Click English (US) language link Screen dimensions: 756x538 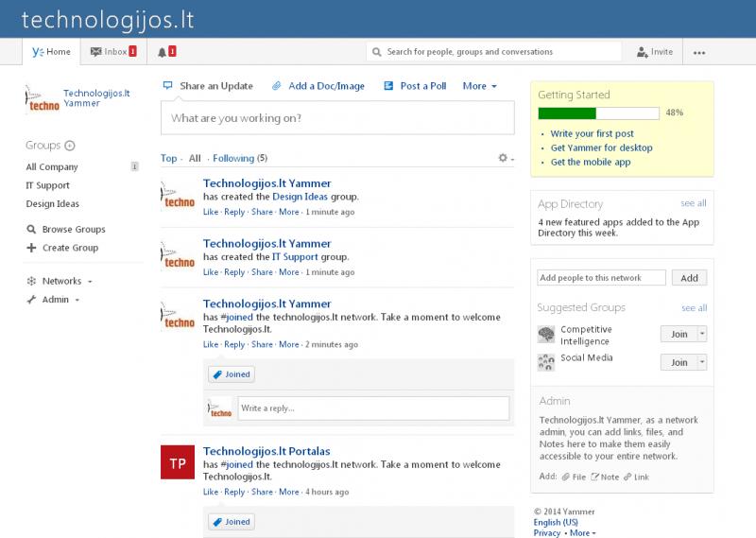[556, 522]
